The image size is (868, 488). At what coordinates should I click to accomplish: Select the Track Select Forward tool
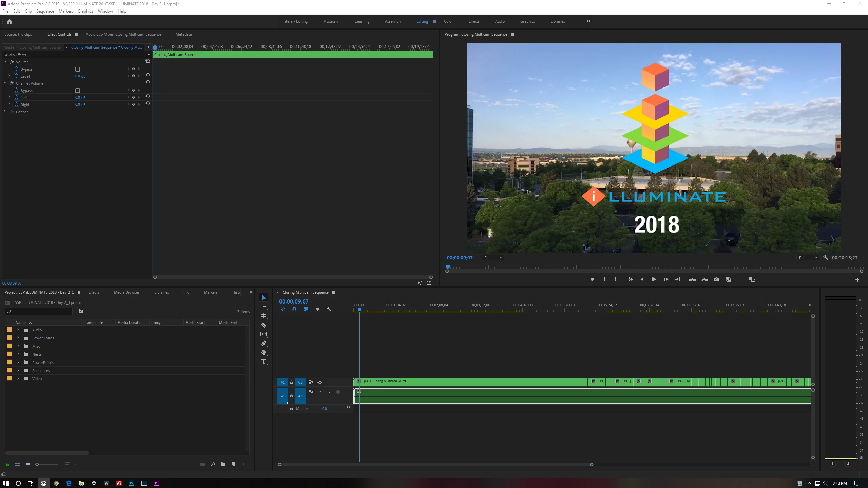click(x=264, y=307)
